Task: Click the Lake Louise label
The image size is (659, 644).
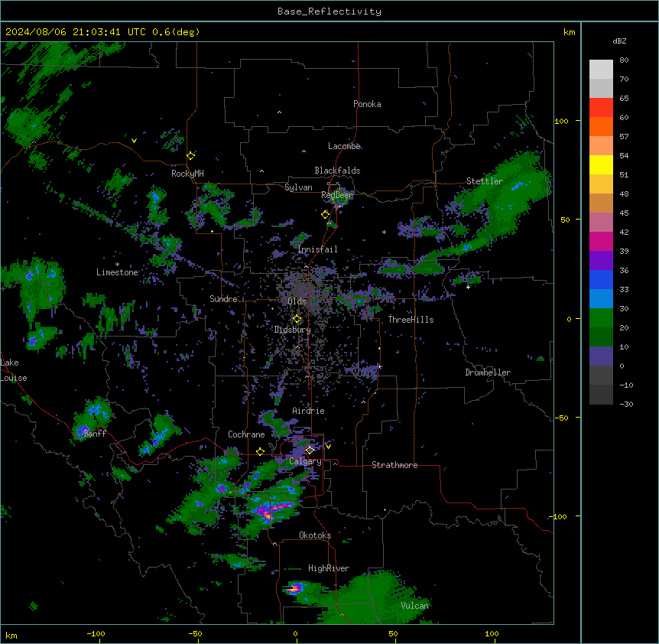Action: pyautogui.click(x=12, y=370)
